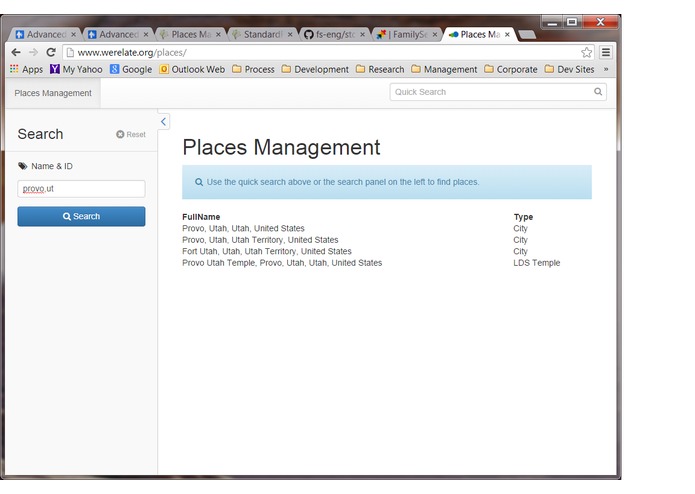Close the active Places Ma tab
This screenshot has height=494, width=695.
tap(507, 34)
